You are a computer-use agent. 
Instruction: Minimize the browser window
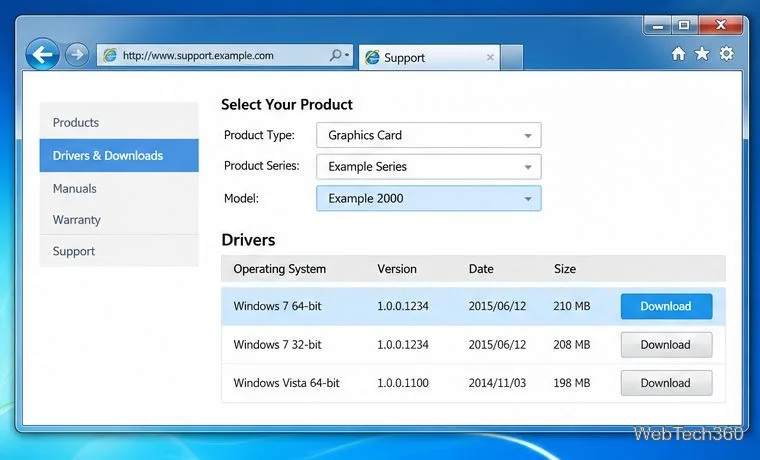point(658,25)
